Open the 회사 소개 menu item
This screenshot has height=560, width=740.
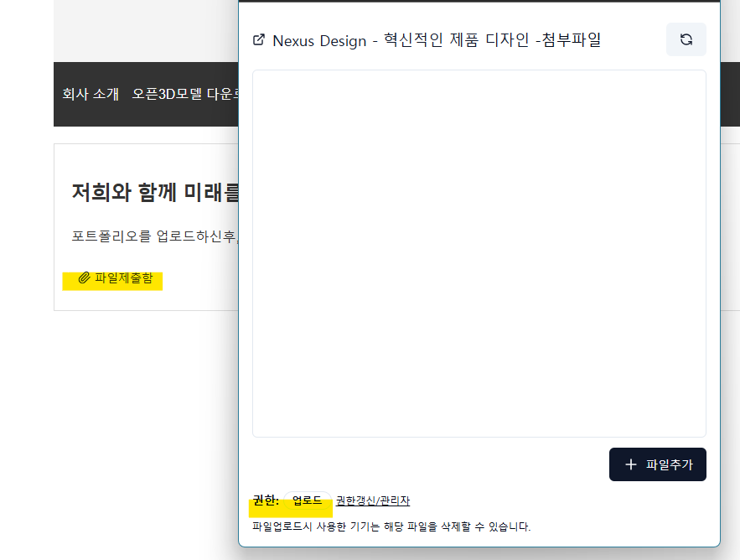91,94
